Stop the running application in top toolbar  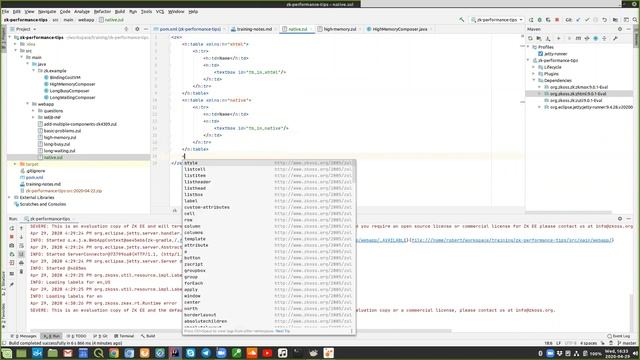[557, 20]
